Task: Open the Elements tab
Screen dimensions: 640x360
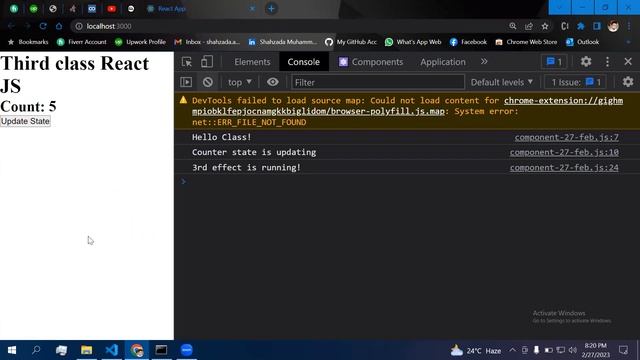Action: (252, 62)
